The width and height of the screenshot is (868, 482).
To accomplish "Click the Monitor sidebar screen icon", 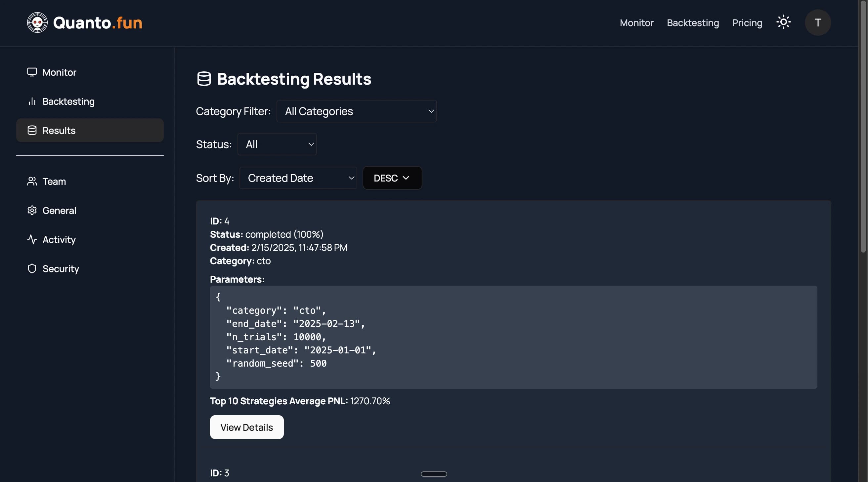I will tap(32, 72).
